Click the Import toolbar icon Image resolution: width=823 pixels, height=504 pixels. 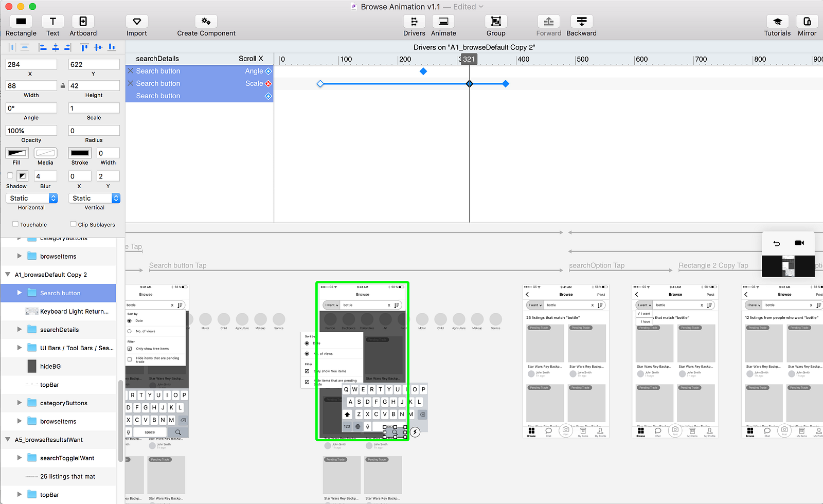click(x=137, y=22)
